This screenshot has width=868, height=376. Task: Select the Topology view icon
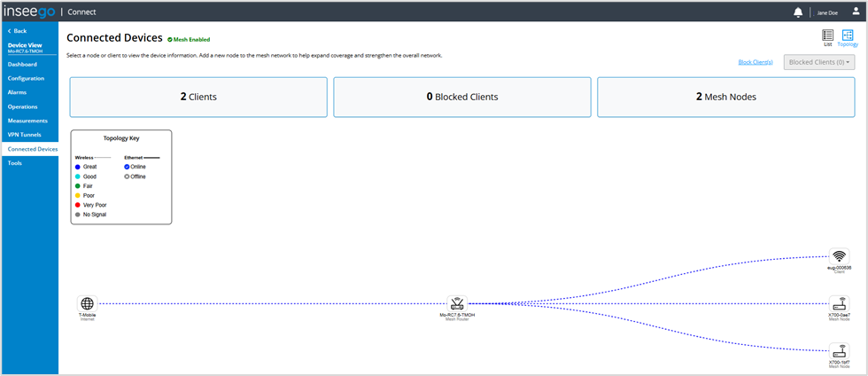[x=848, y=35]
